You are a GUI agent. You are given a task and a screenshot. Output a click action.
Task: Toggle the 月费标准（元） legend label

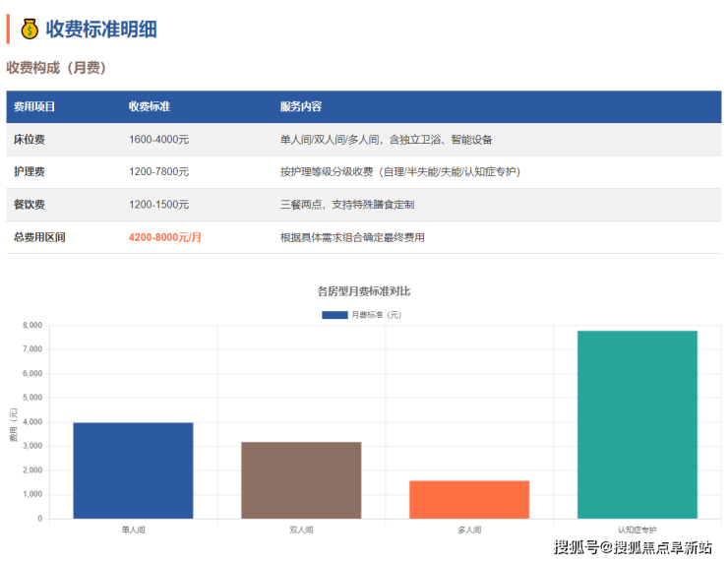(x=376, y=315)
